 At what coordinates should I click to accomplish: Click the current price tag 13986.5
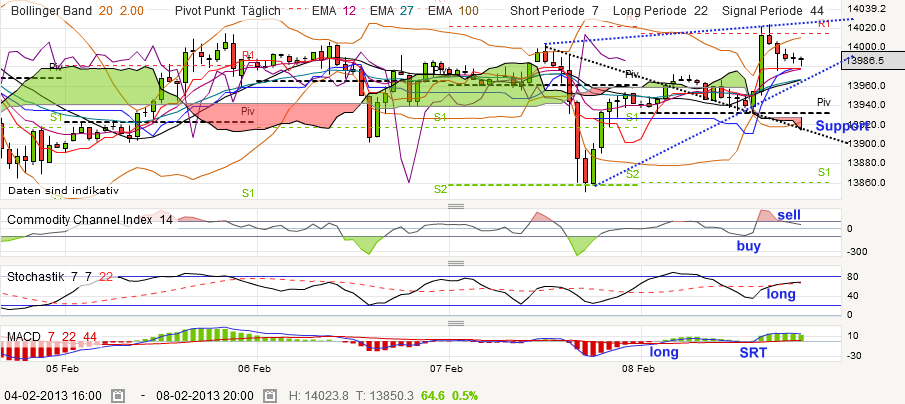click(x=875, y=60)
